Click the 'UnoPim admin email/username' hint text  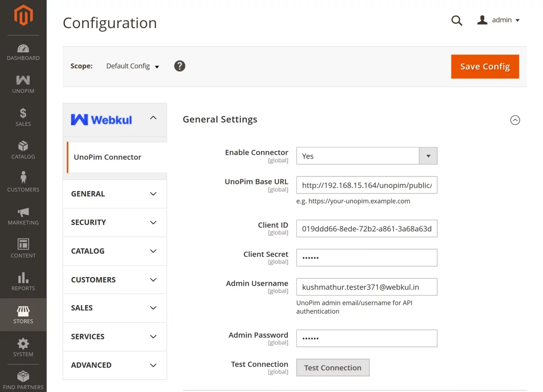pos(354,307)
